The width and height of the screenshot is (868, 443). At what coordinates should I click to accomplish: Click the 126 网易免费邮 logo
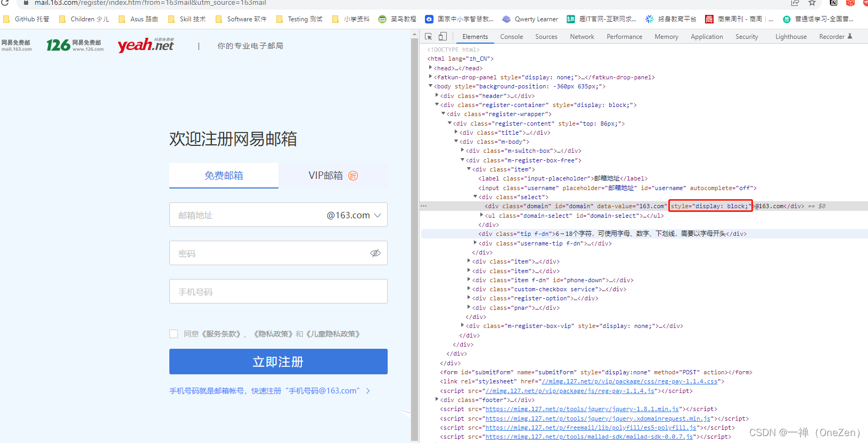pos(75,45)
